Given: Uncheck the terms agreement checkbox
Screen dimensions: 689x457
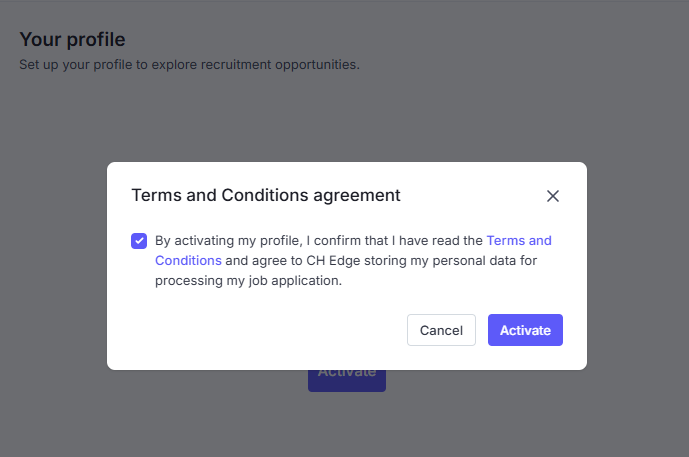Looking at the screenshot, I should coord(138,241).
